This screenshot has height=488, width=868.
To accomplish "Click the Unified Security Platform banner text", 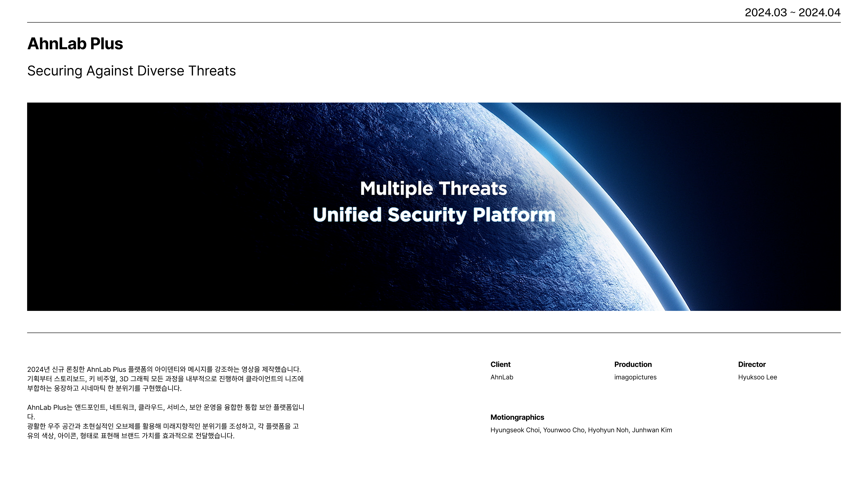I will (434, 215).
